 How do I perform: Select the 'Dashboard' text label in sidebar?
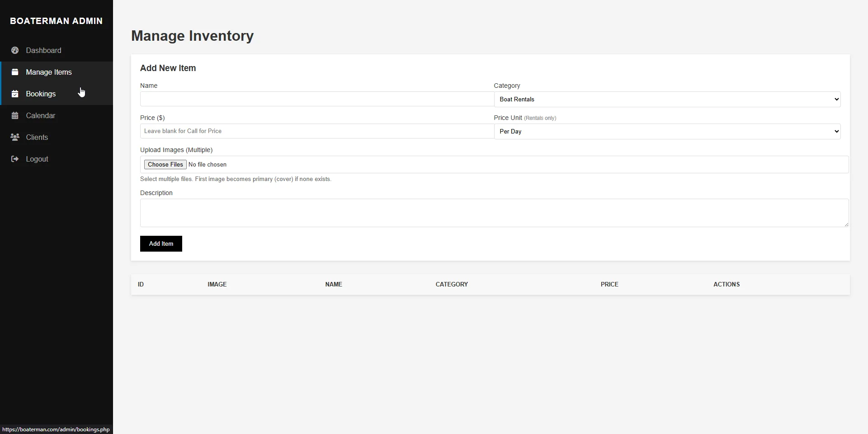[43, 50]
